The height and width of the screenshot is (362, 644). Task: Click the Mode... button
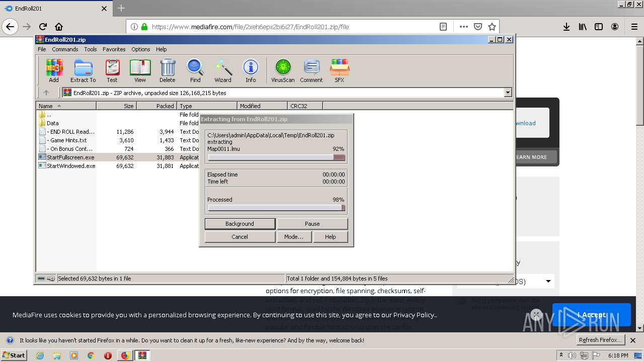pos(293,237)
